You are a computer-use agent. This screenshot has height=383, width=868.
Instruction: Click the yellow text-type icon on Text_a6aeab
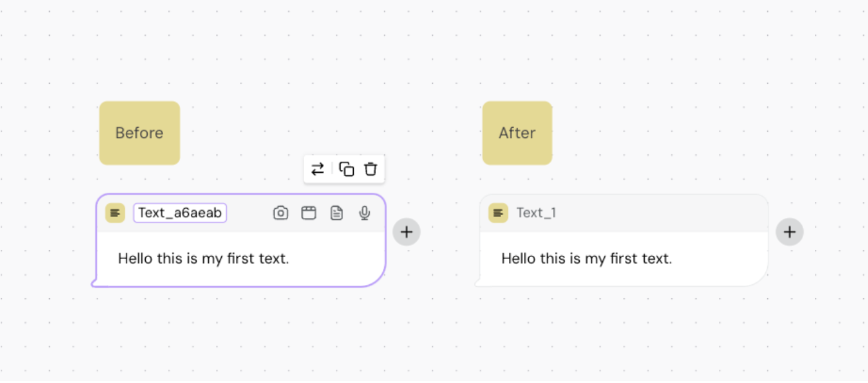click(115, 213)
